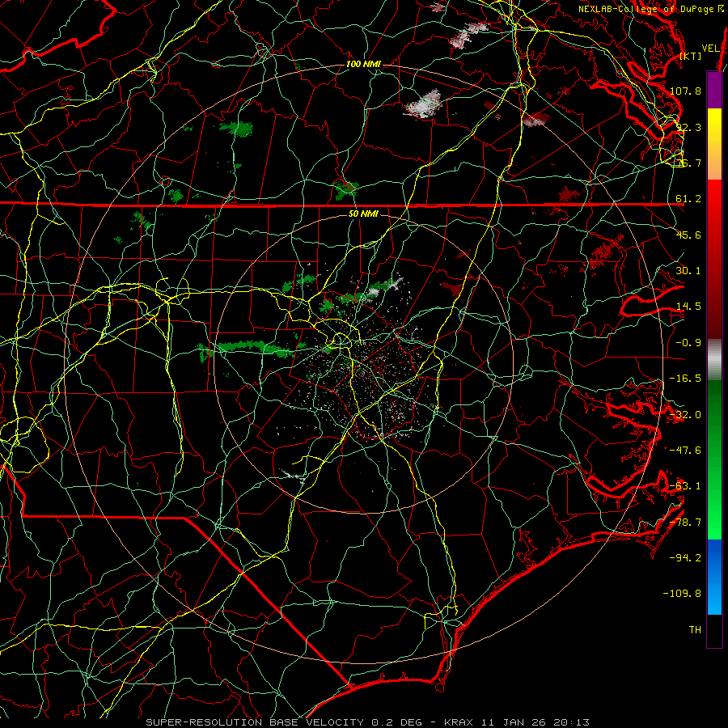The image size is (728, 728).
Task: Select the 61.2 velocity scale value
Action: click(x=688, y=199)
